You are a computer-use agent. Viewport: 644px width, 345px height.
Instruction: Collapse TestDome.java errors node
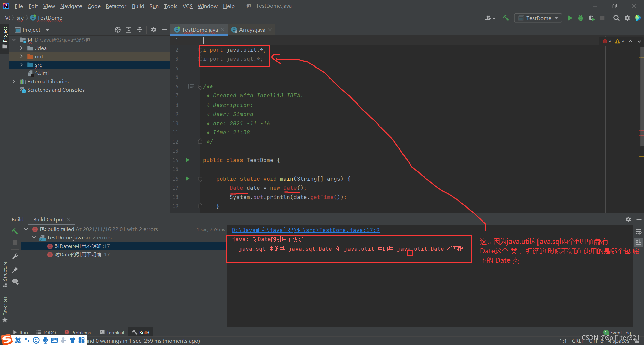click(34, 237)
